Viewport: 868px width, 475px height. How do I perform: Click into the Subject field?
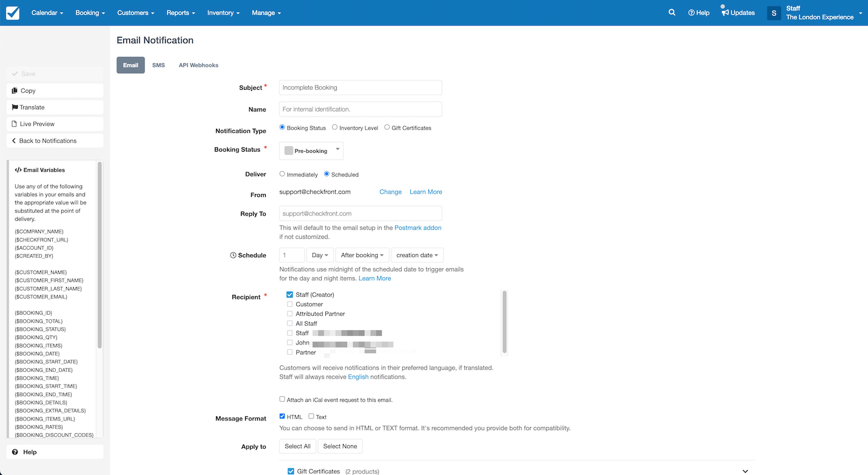tap(361, 87)
